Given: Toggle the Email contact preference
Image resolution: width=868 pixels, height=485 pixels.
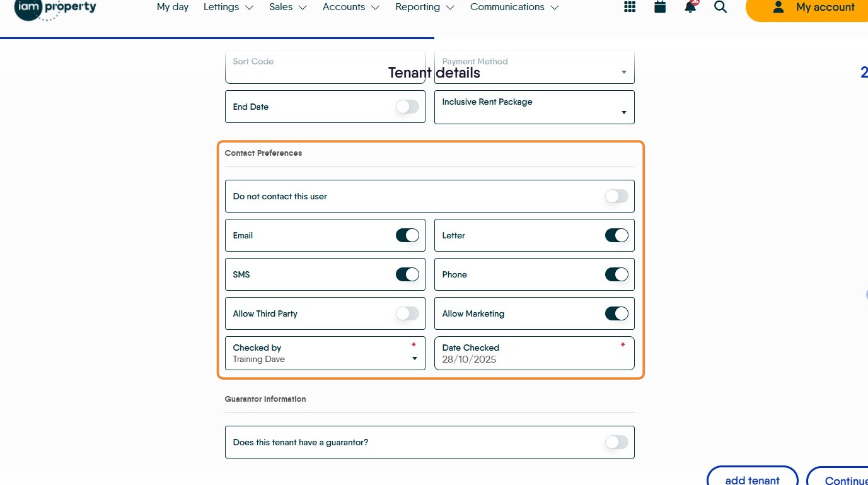Looking at the screenshot, I should coord(407,235).
